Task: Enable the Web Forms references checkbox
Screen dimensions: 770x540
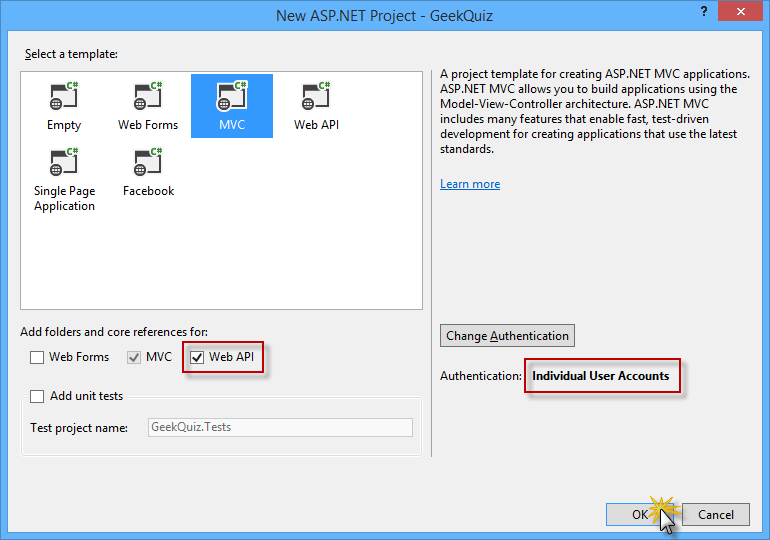Action: pos(37,357)
